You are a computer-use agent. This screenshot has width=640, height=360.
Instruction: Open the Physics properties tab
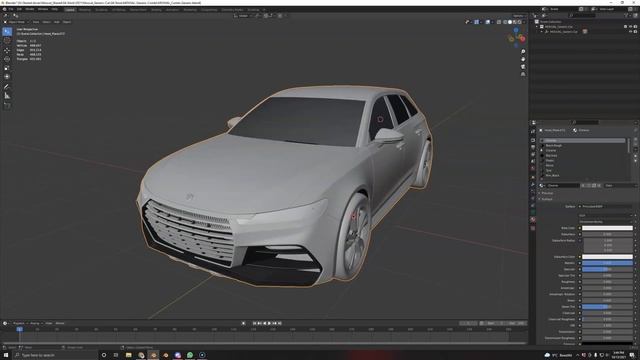pyautogui.click(x=533, y=198)
